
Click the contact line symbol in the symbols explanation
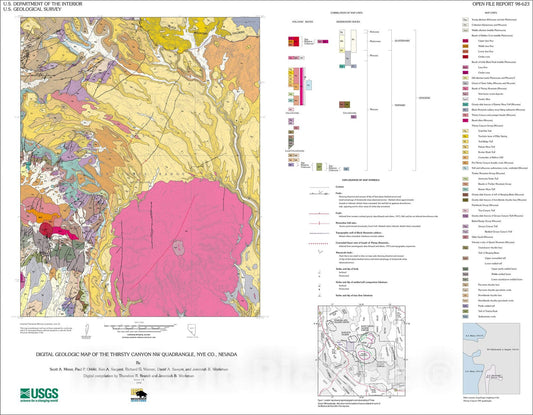pyautogui.click(x=319, y=187)
